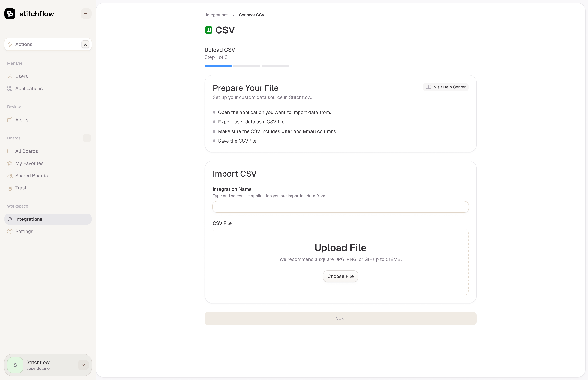Click the green CSV spreadsheet icon
The width and height of the screenshot is (588, 380).
(208, 30)
